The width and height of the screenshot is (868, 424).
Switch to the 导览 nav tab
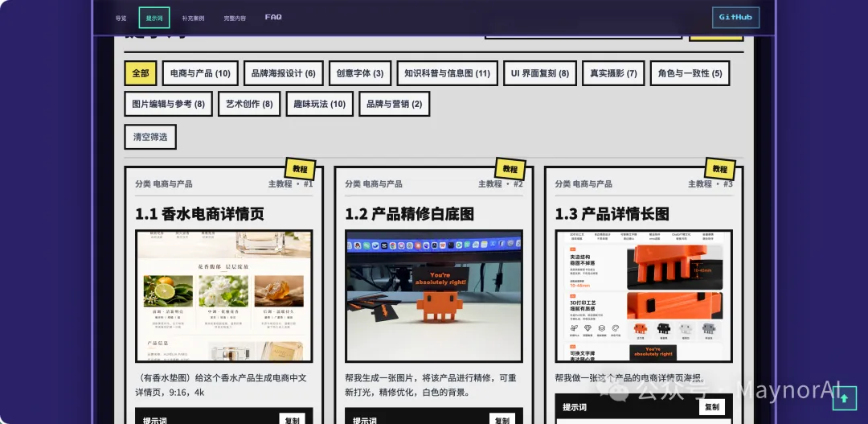[121, 18]
